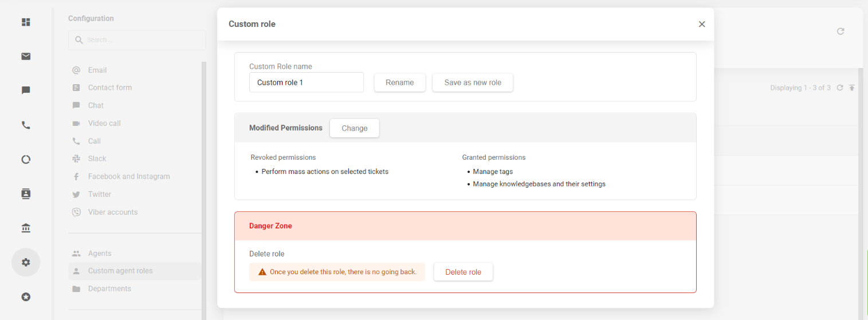Click the configuration gear icon
This screenshot has width=868, height=320.
26,262
